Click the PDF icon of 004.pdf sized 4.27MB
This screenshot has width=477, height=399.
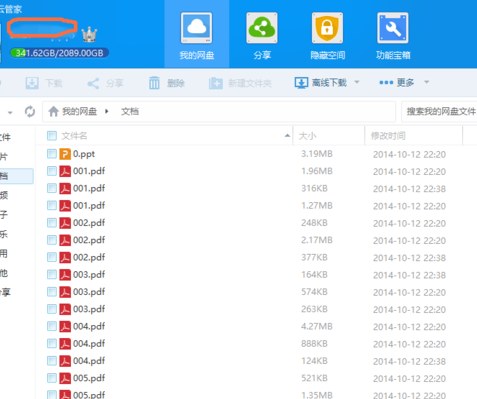pyautogui.click(x=65, y=327)
